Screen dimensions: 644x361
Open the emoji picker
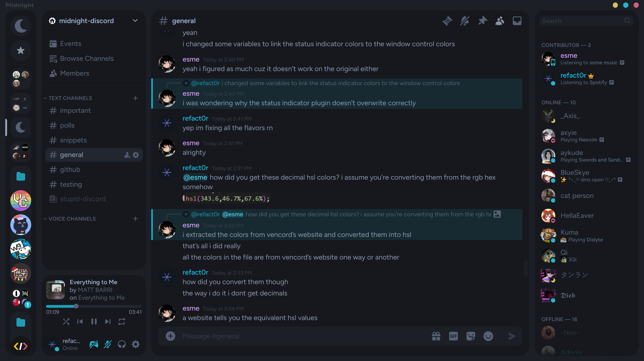(488, 336)
